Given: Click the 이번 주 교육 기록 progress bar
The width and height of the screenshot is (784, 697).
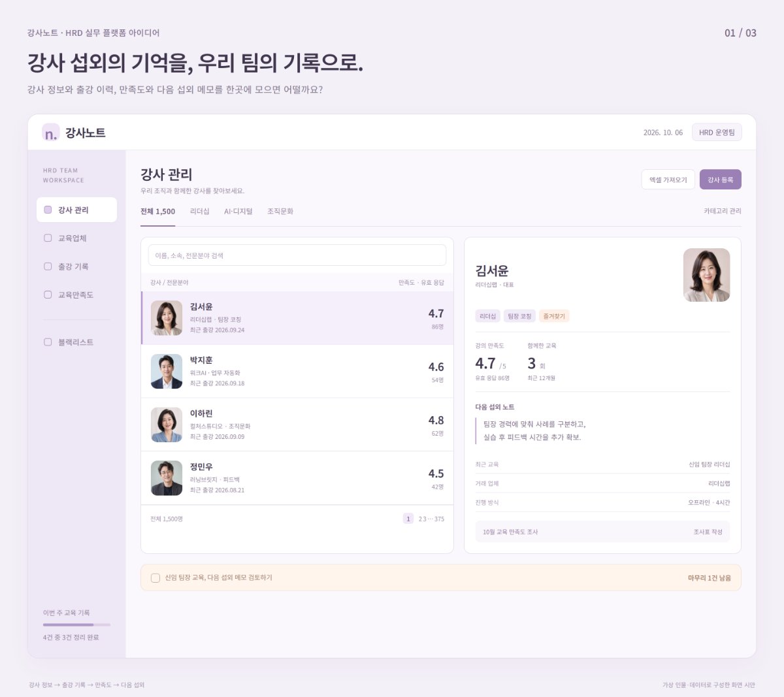Looking at the screenshot, I should tap(76, 624).
